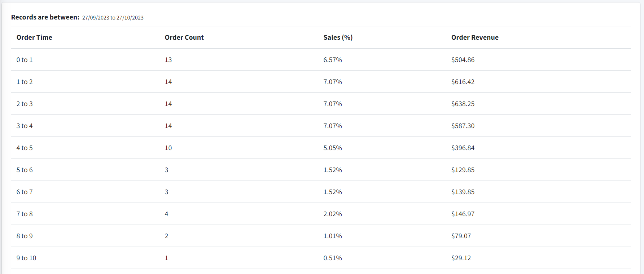This screenshot has height=274, width=644.
Task: Click the $616.42 revenue value
Action: [x=463, y=82]
